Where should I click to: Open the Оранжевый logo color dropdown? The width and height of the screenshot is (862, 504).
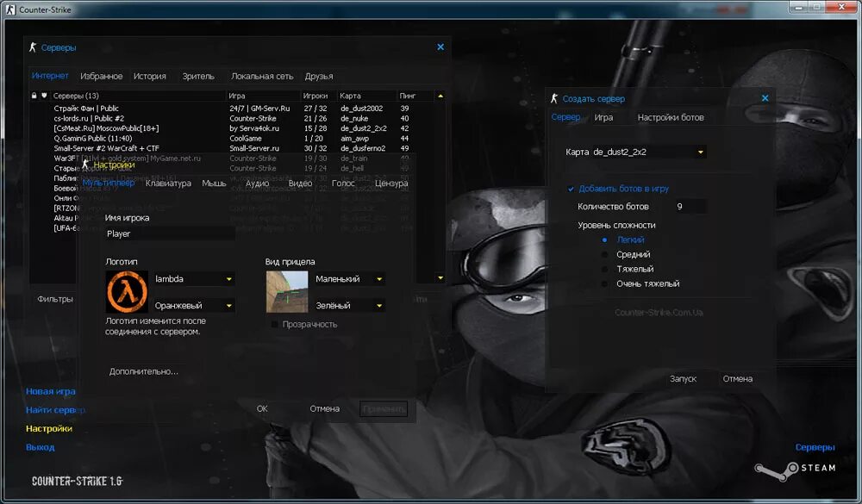click(193, 306)
